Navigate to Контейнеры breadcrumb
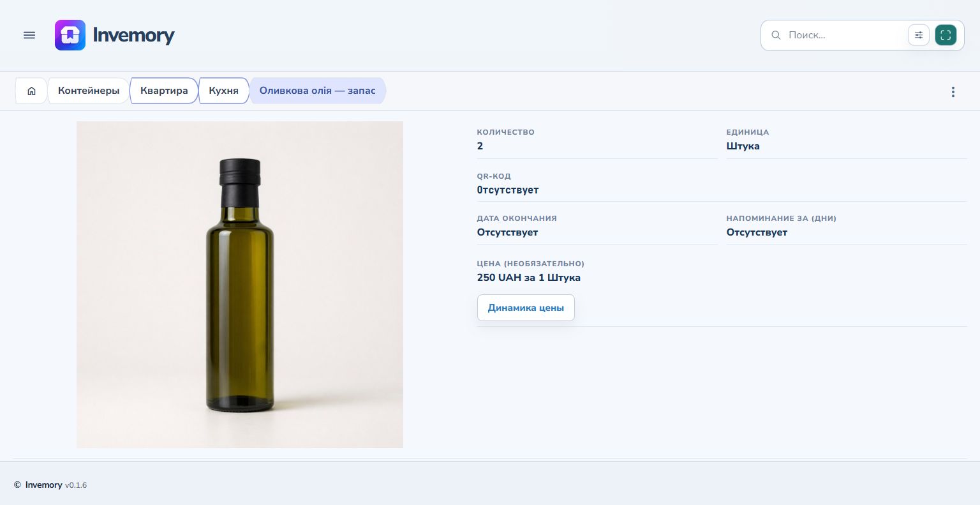This screenshot has height=505, width=980. tap(89, 91)
